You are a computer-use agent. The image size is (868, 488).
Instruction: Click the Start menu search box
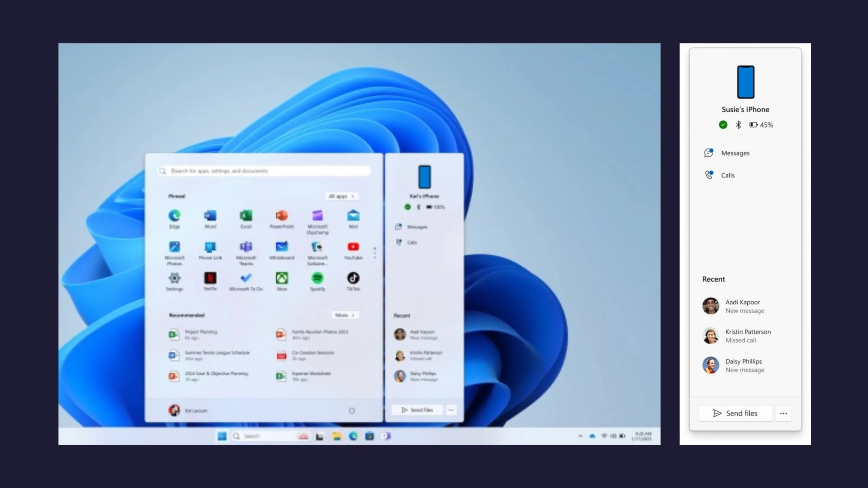264,171
